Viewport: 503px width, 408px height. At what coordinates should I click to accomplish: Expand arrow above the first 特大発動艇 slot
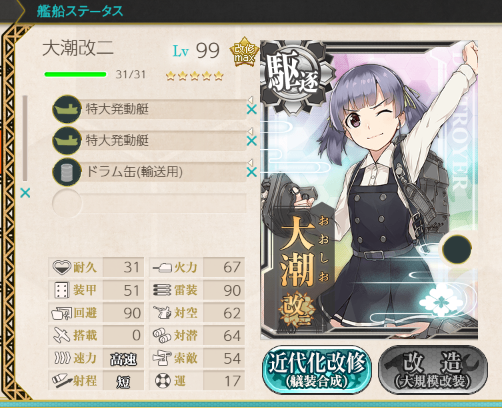(250, 99)
